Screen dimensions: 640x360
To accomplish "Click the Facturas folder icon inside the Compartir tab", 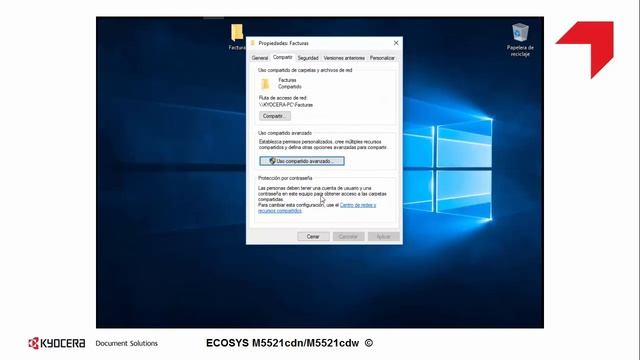I will (265, 84).
